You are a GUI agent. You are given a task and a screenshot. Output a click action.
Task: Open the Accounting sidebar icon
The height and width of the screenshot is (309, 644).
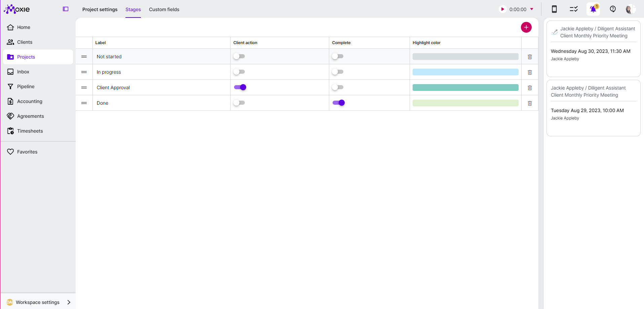10,101
